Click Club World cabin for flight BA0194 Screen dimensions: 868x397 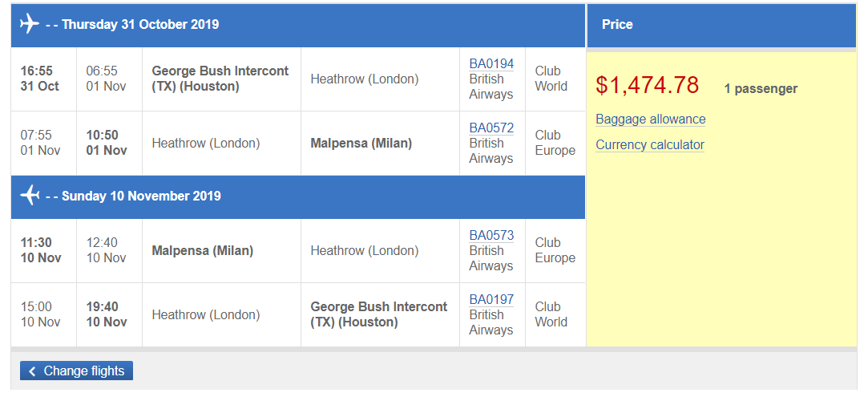pos(551,79)
